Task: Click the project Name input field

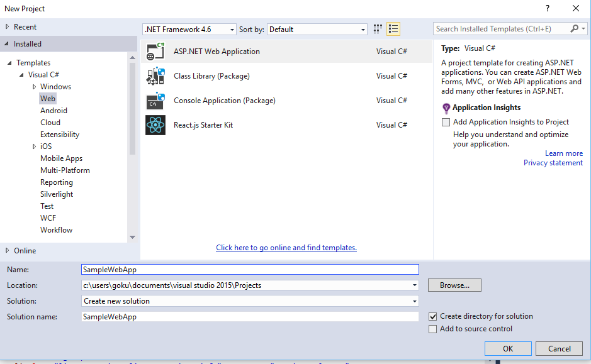Action: coord(250,269)
